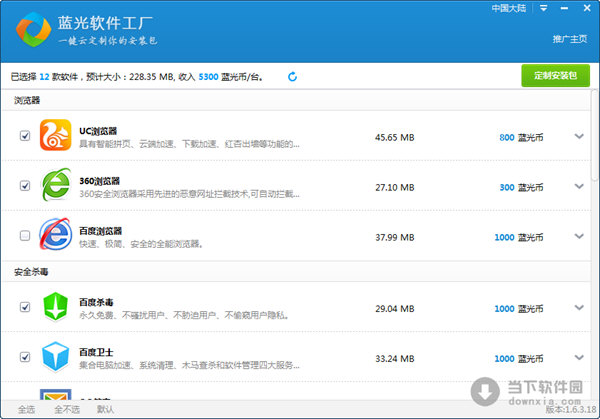
Task: Uncheck the 百度卫士 checkbox
Action: tap(25, 357)
